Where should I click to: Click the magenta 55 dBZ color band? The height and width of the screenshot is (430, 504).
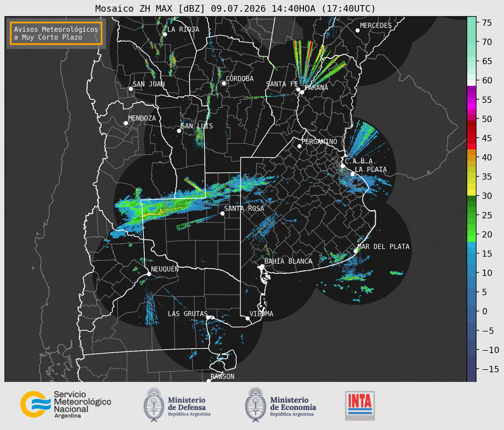(x=471, y=100)
